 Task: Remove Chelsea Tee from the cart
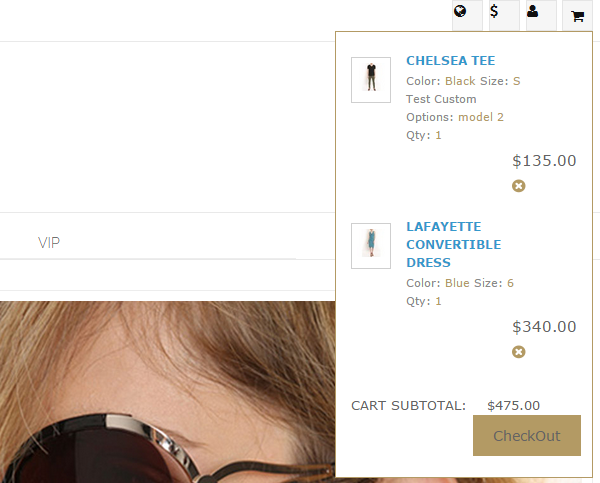click(x=518, y=186)
